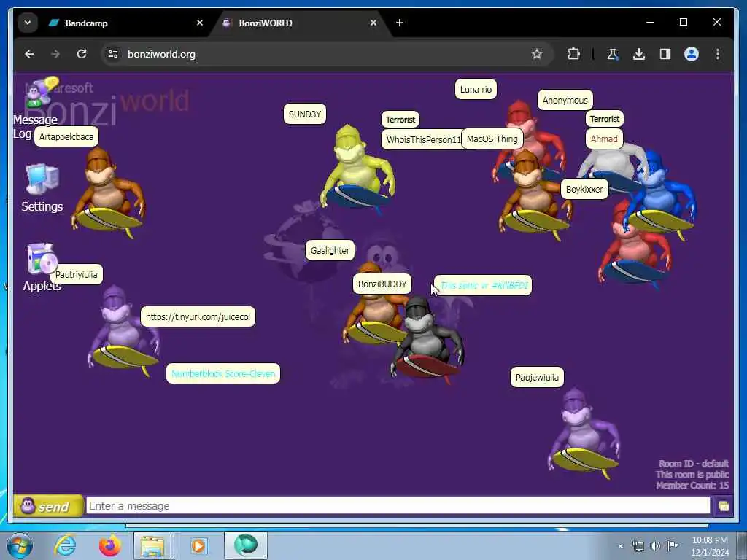Launch Firefox from the taskbar
Image resolution: width=747 pixels, height=560 pixels.
click(109, 545)
